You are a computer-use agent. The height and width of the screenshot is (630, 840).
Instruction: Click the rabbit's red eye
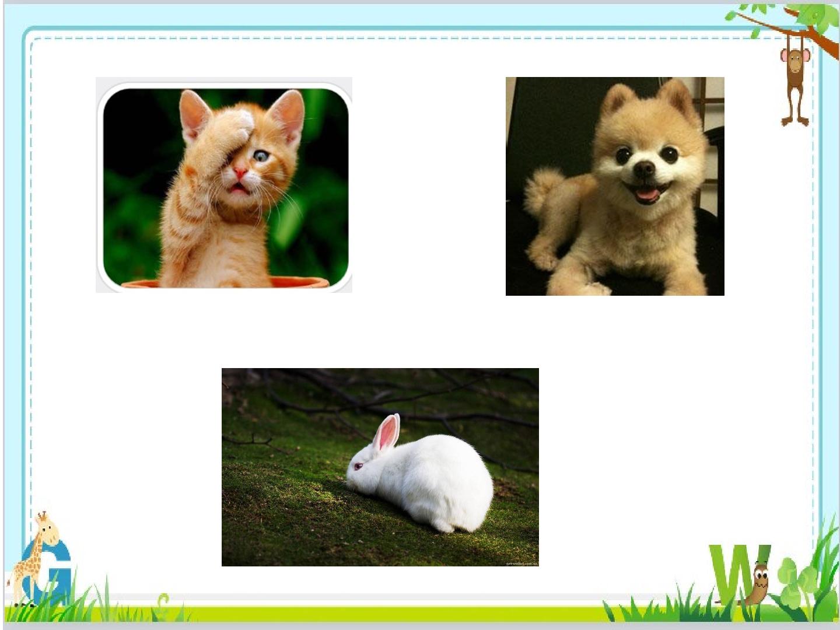[358, 466]
